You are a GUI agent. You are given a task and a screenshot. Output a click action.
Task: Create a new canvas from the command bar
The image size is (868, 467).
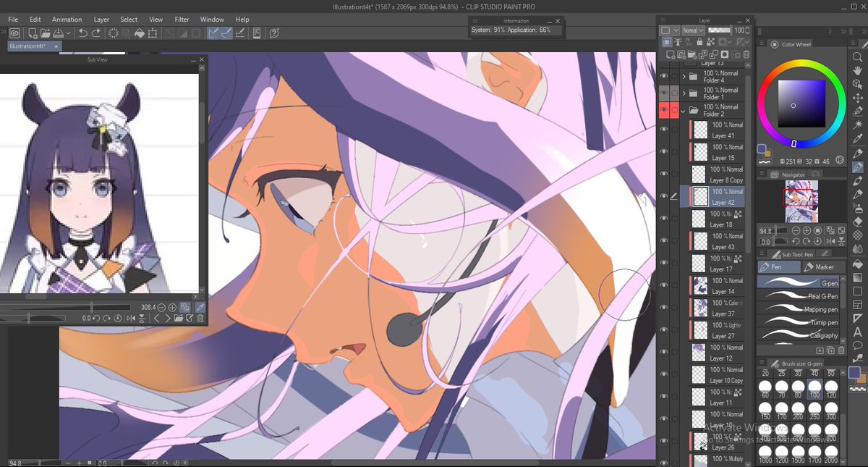(33, 33)
